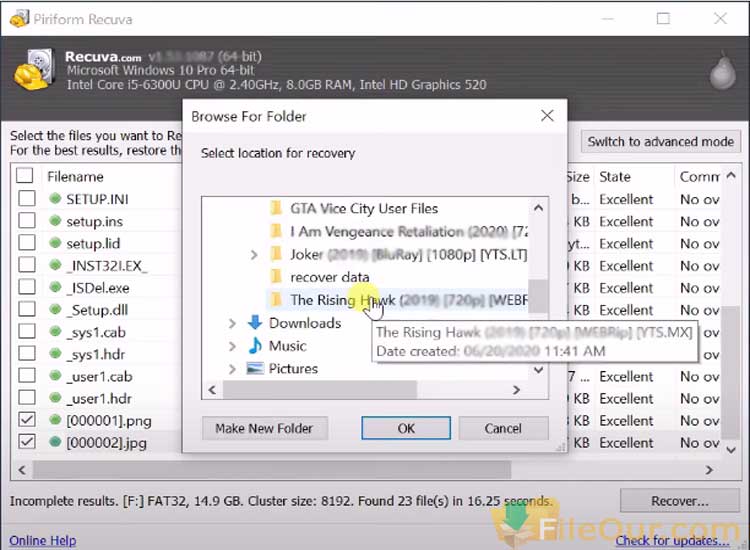The image size is (750, 550).
Task: Click the Make New Folder button
Action: tap(264, 428)
